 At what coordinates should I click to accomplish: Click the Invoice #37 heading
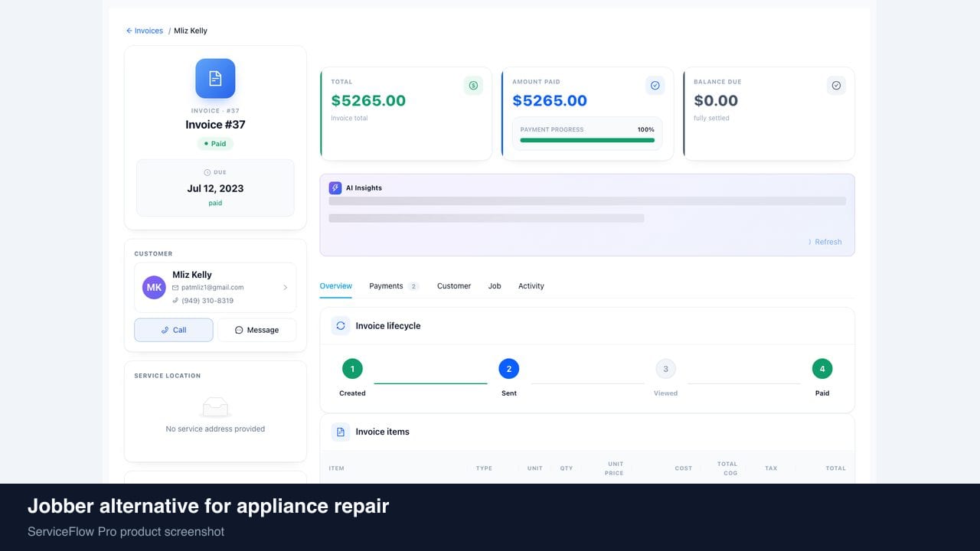point(215,125)
